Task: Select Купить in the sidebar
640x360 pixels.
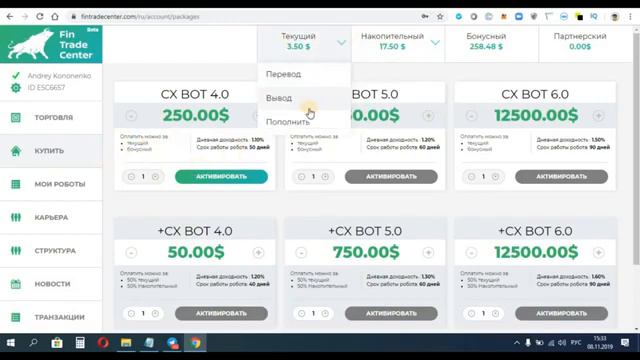Action: (51, 151)
